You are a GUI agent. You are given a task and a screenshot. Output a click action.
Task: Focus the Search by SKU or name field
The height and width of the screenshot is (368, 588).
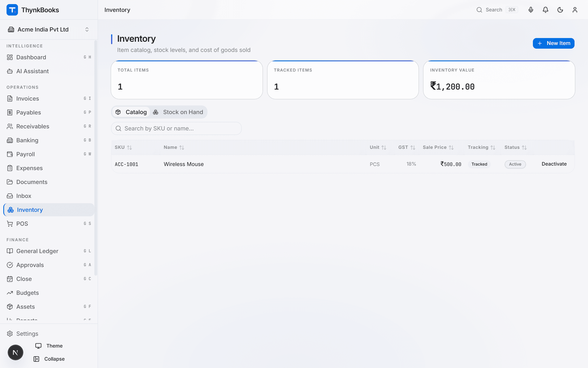pos(176,128)
